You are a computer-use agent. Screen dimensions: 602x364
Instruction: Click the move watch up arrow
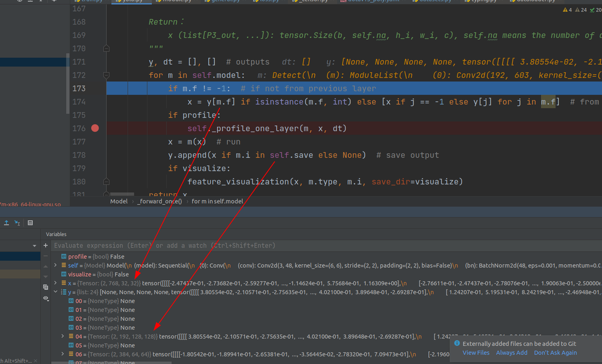[x=46, y=266]
